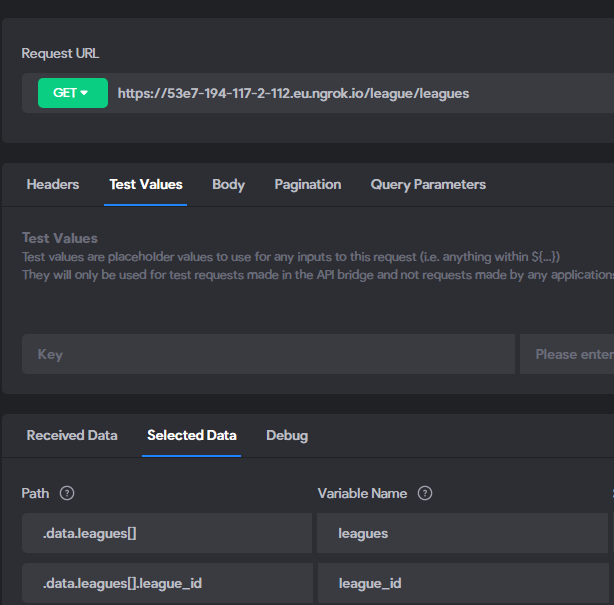Click the 'Test Values' section heading
614x605 pixels.
point(60,238)
